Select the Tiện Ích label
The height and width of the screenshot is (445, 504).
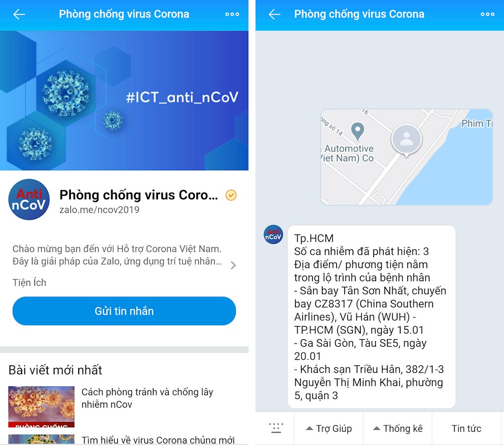[x=29, y=283]
